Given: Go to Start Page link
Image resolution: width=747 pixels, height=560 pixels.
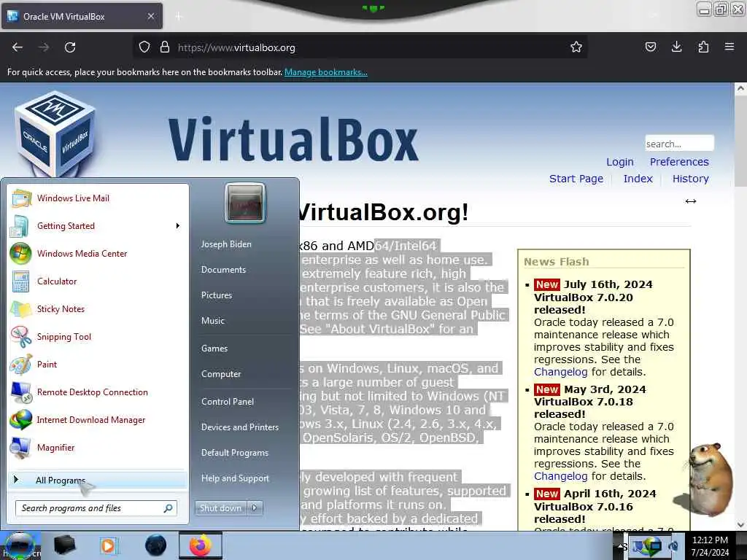Looking at the screenshot, I should point(576,179).
